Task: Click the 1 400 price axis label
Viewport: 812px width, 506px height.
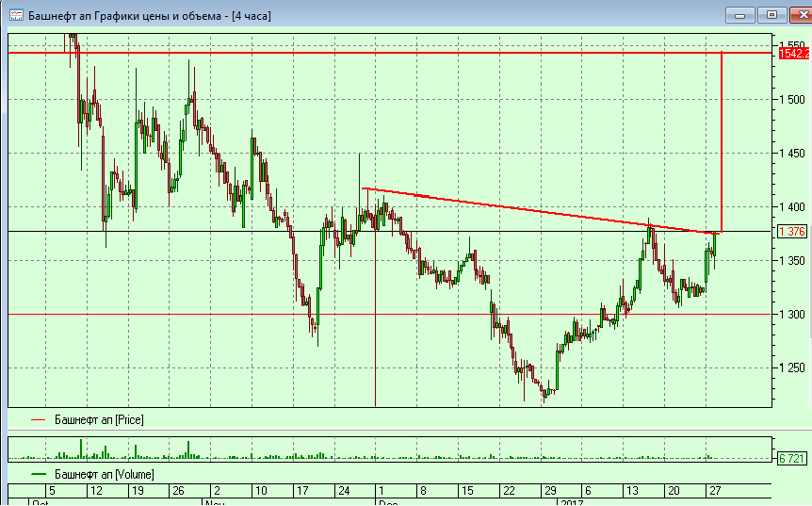Action: click(793, 206)
